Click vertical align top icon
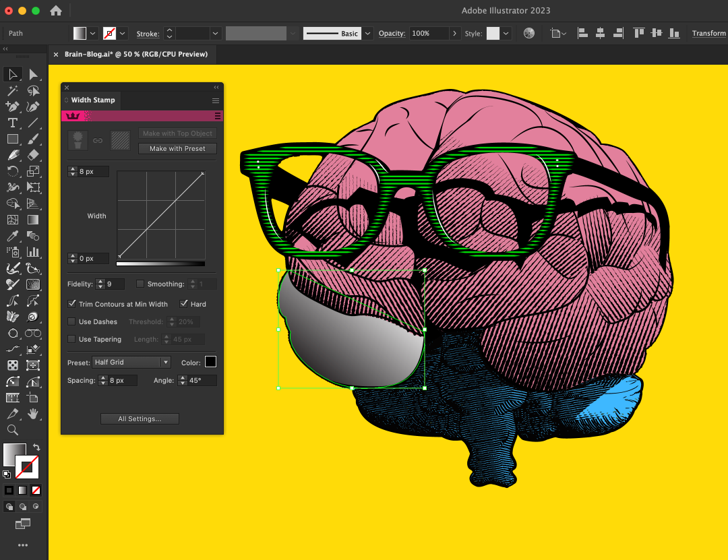The image size is (728, 560). (x=639, y=33)
